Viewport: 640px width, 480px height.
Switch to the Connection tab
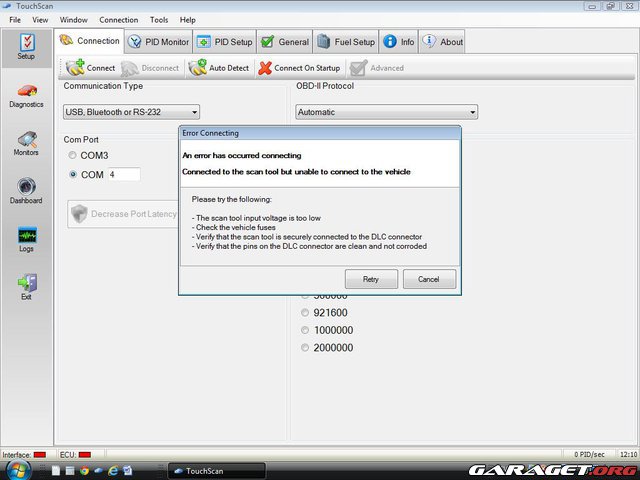(x=89, y=41)
